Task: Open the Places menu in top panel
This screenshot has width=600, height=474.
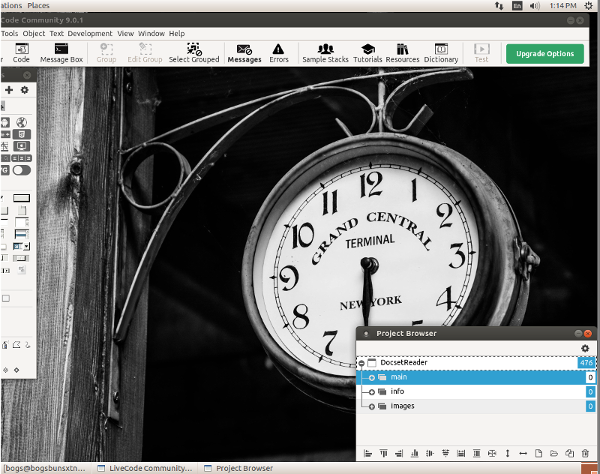Action: tap(38, 5)
